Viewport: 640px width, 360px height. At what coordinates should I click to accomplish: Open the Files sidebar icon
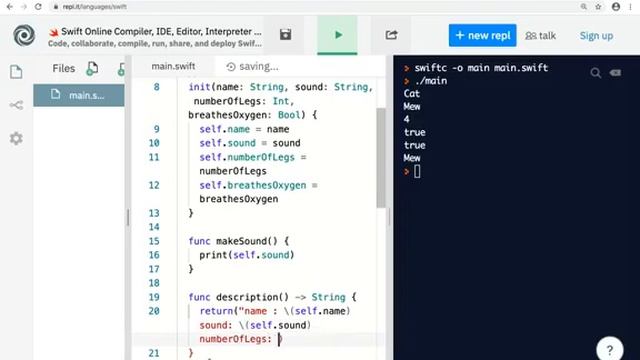[16, 72]
